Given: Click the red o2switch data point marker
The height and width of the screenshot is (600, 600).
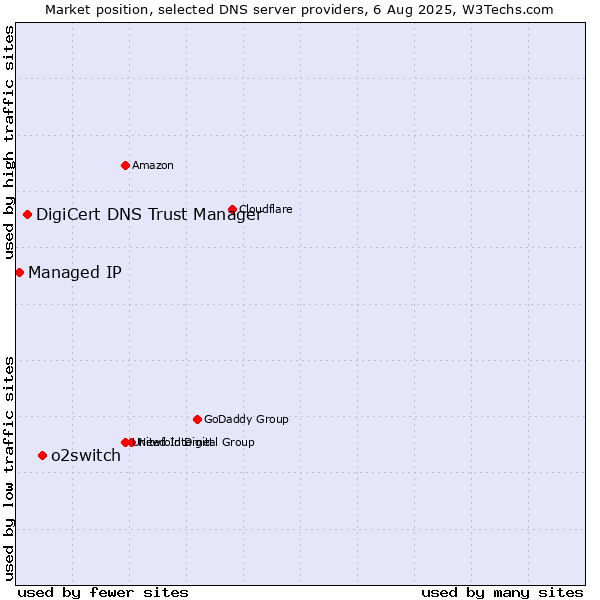Looking at the screenshot, I should coord(42,455).
